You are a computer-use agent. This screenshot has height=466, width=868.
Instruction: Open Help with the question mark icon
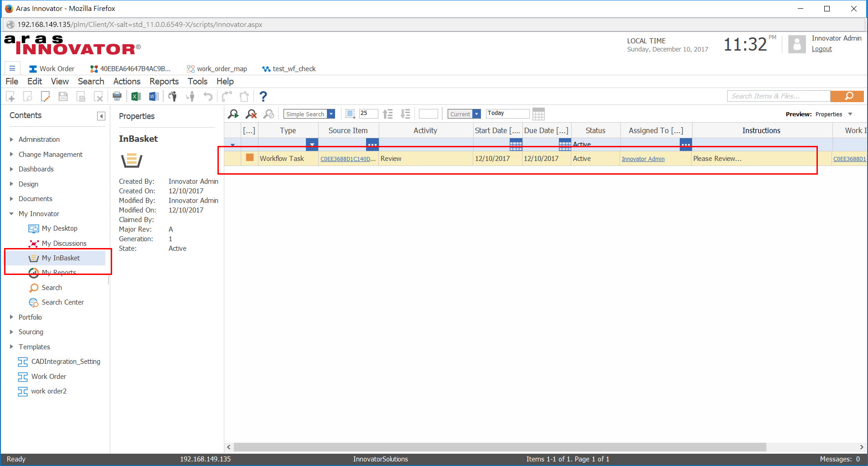[x=263, y=96]
